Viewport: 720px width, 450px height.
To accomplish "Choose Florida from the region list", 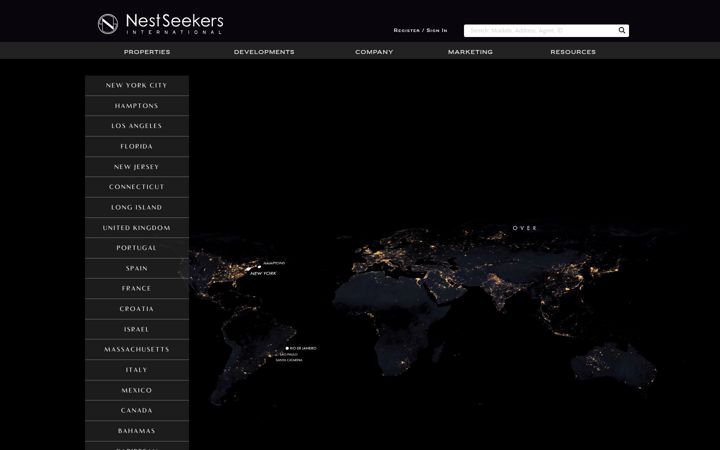I will coord(137,146).
